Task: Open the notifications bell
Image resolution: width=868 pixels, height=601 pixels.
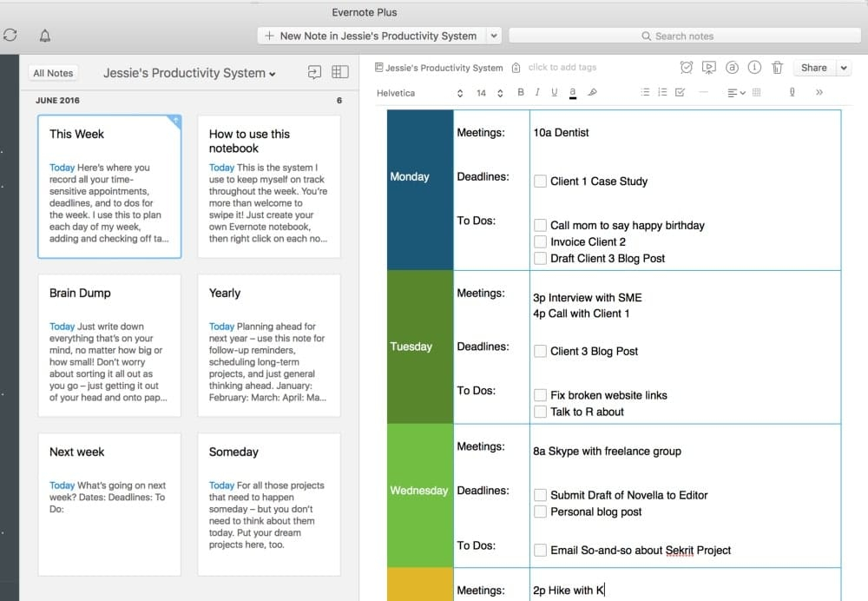Action: (x=45, y=36)
